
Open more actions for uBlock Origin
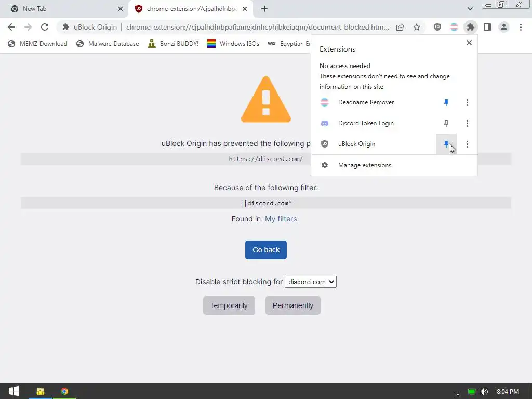pos(467,144)
